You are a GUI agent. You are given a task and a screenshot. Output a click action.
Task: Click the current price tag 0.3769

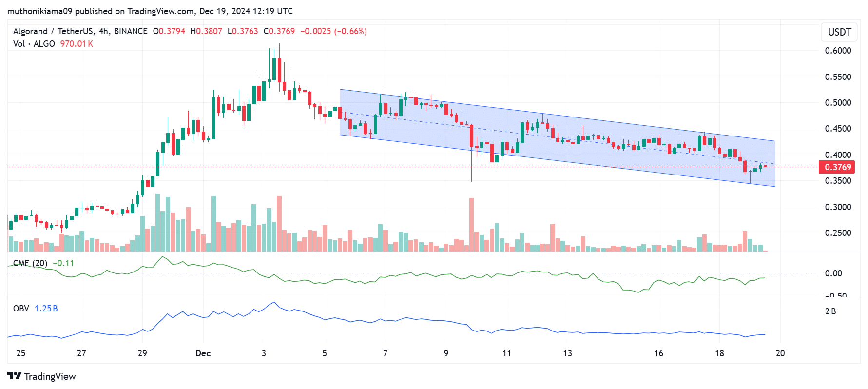838,167
